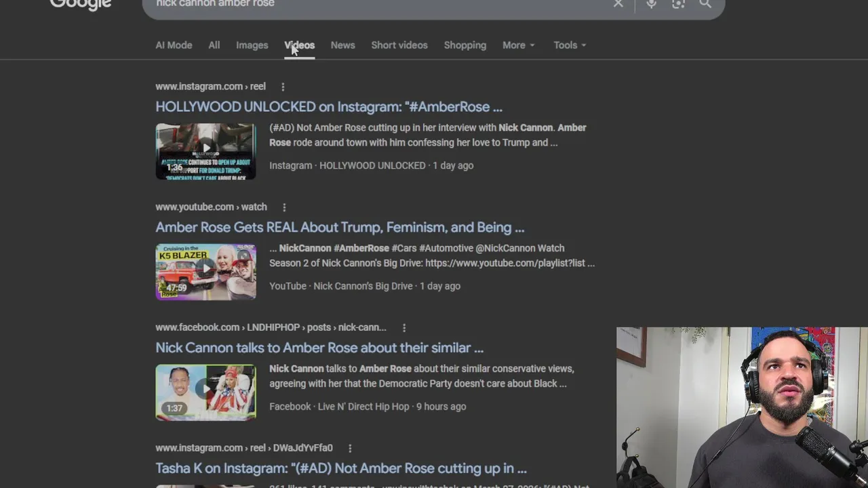Click the www.facebook.com › LNDHIPHOP URL text
Screen dimensions: 868x488
pos(271,328)
